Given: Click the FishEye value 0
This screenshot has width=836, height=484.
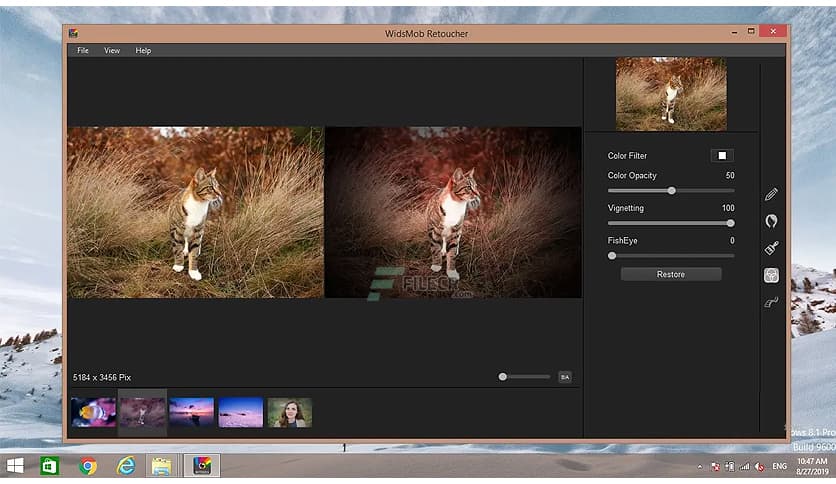Looking at the screenshot, I should tap(732, 240).
